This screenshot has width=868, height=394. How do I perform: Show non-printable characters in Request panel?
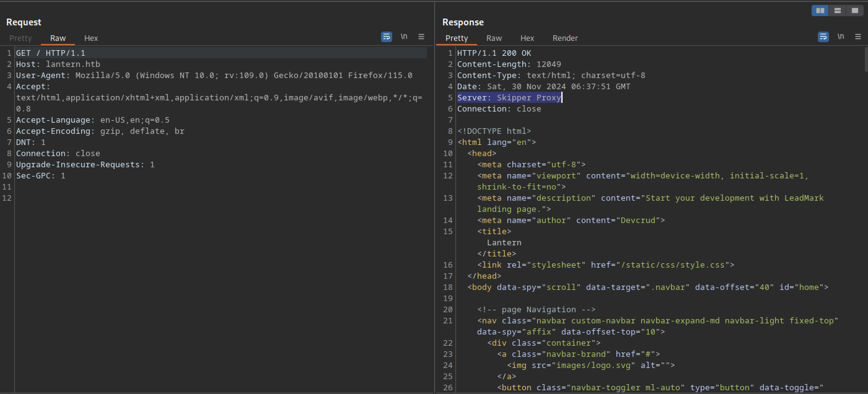404,37
